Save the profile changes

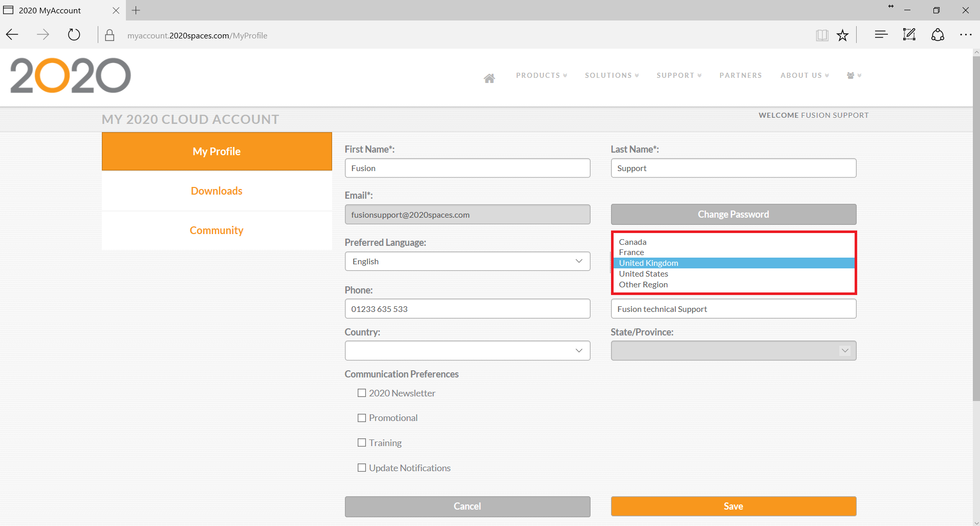733,506
